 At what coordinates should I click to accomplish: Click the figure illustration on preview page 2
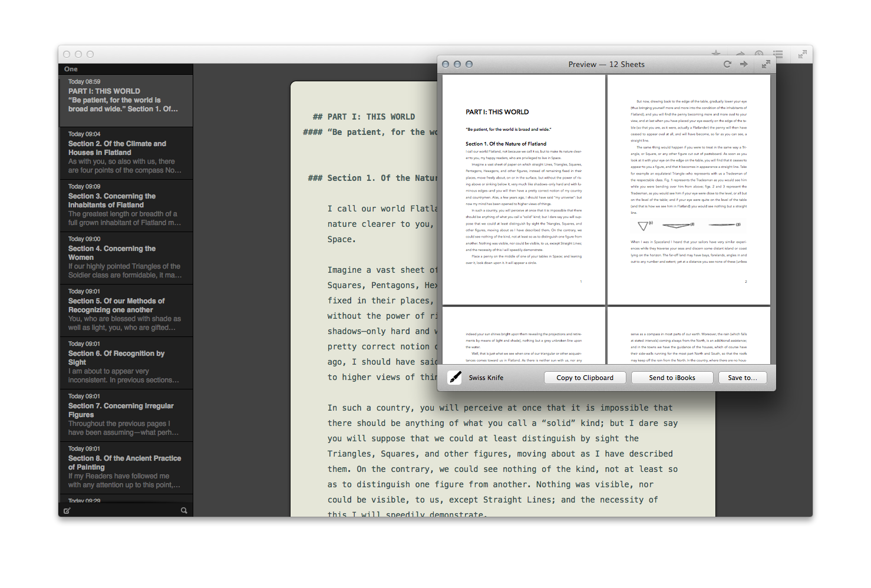tap(689, 225)
